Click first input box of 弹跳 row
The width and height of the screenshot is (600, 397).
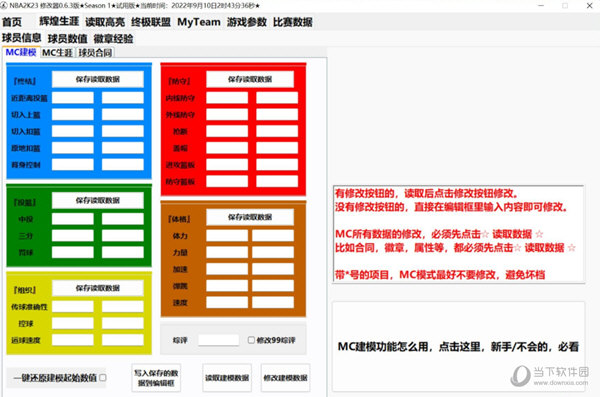coord(227,286)
